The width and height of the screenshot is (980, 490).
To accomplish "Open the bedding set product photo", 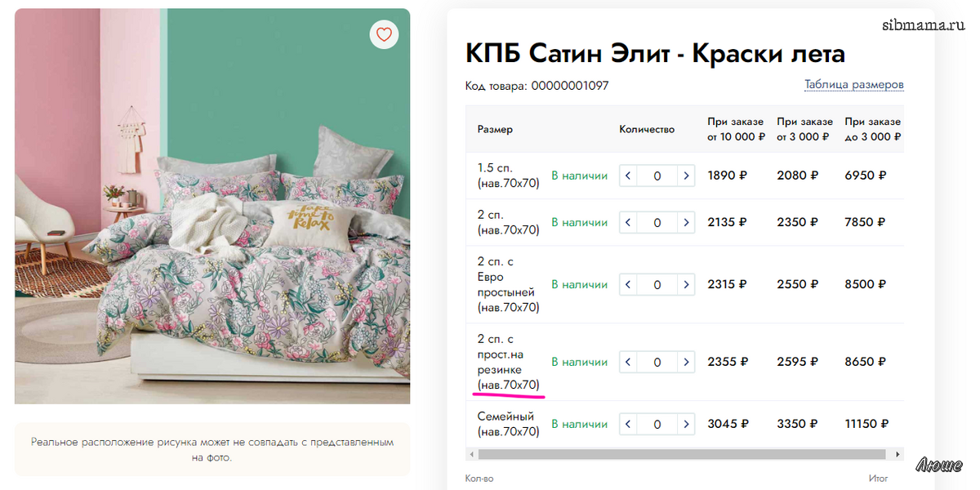I will tap(212, 206).
